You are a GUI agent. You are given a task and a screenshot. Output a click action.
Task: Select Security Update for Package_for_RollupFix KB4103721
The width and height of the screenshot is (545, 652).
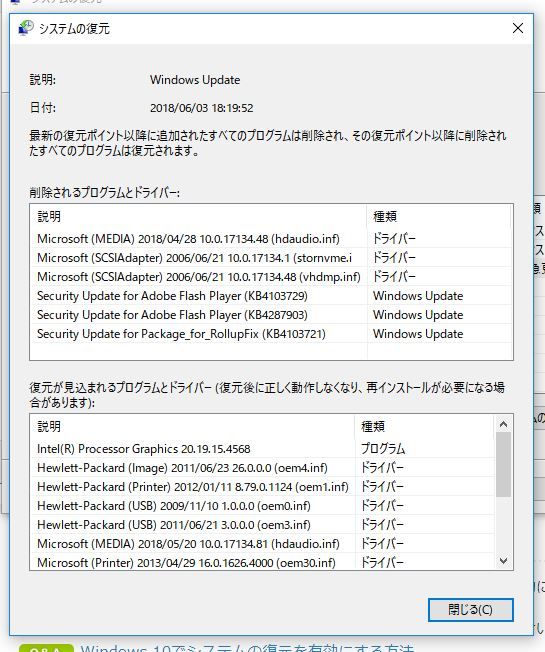pyautogui.click(x=271, y=334)
